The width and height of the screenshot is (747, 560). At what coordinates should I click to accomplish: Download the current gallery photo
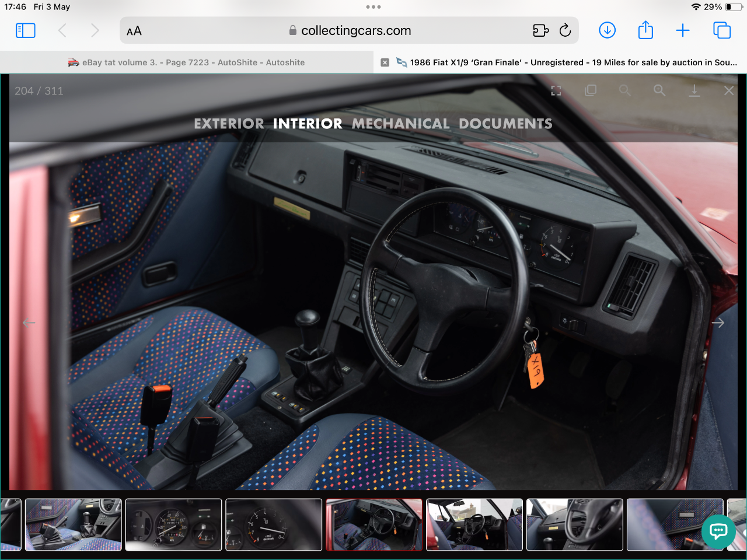pos(694,90)
